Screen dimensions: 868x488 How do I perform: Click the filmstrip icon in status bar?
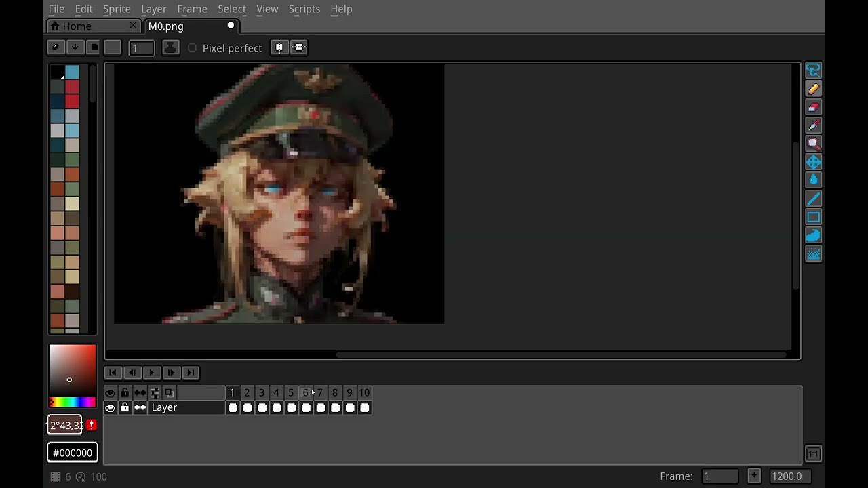(x=56, y=476)
